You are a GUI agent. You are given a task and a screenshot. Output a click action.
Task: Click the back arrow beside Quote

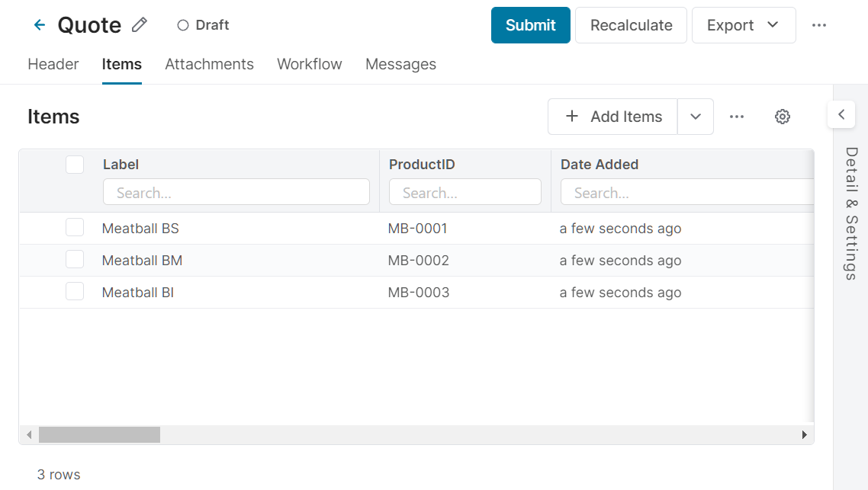click(x=40, y=25)
